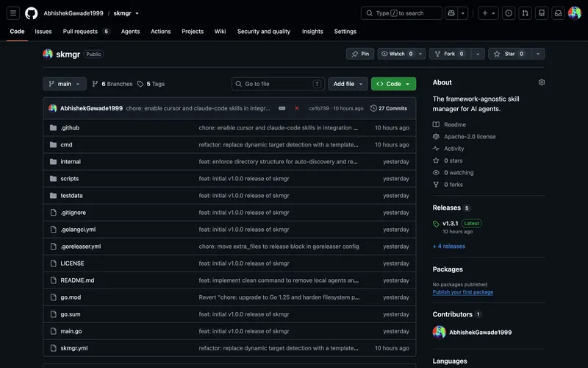Open the .github folder icon
588x368 pixels.
(53, 127)
